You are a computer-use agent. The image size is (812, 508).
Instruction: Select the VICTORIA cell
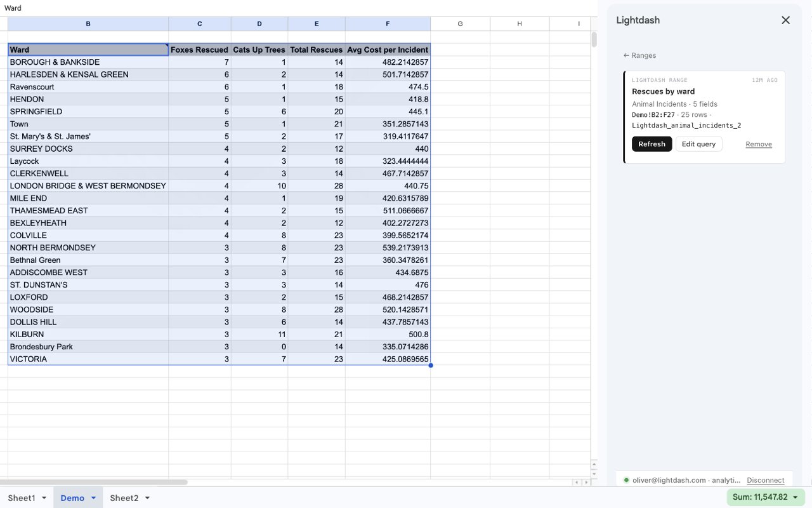click(x=88, y=359)
